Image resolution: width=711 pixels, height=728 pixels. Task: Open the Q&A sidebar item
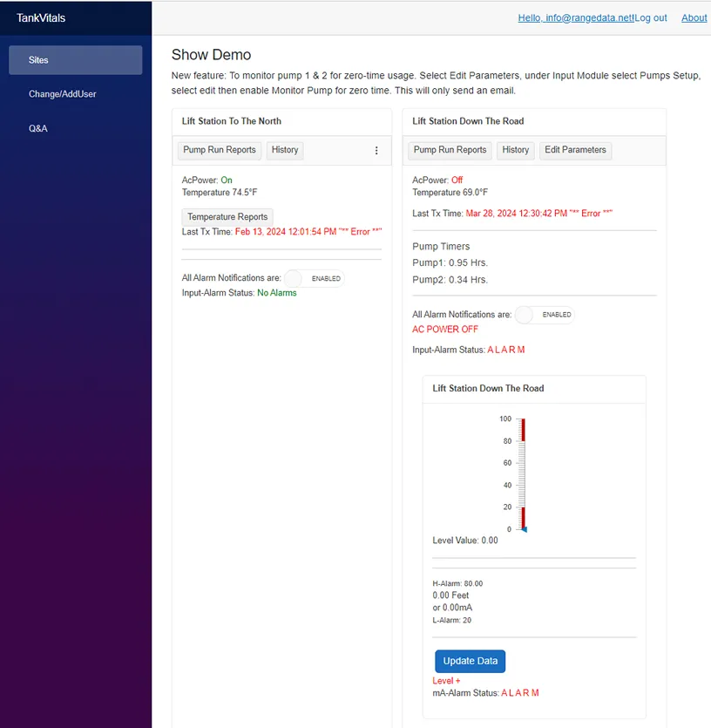click(38, 128)
